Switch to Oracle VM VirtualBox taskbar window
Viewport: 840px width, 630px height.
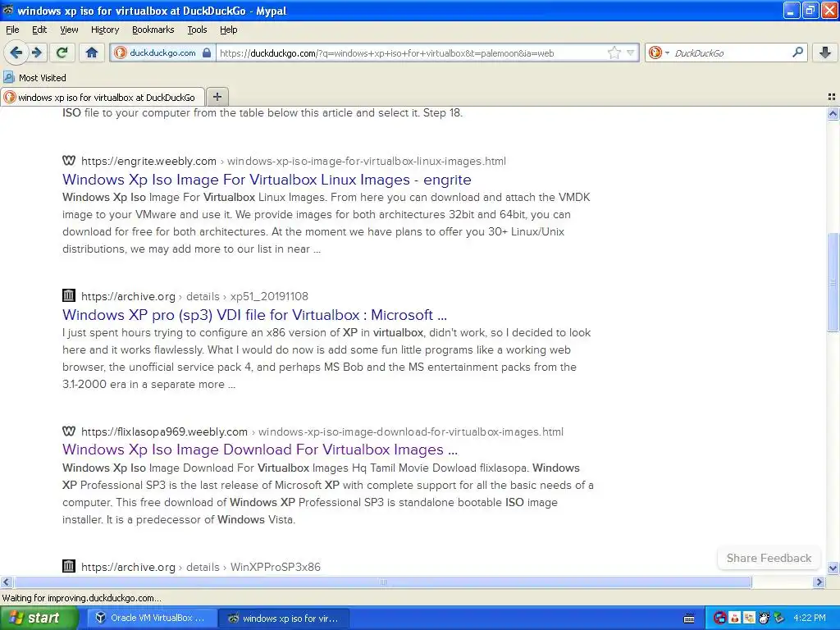[152, 618]
